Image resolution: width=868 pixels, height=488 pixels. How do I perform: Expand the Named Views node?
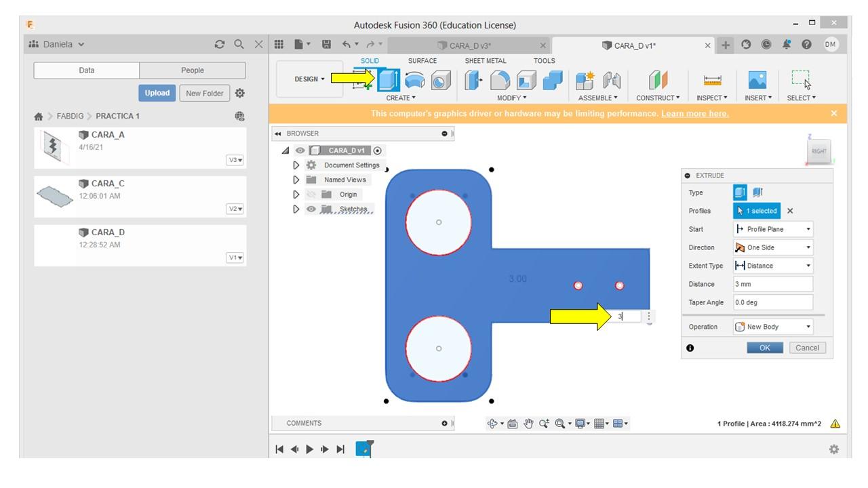click(296, 180)
